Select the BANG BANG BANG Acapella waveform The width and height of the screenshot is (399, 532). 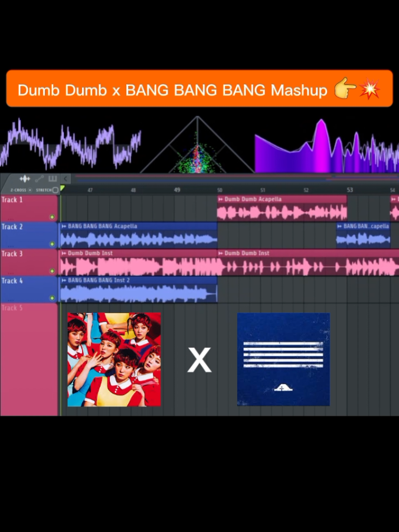[x=139, y=240]
